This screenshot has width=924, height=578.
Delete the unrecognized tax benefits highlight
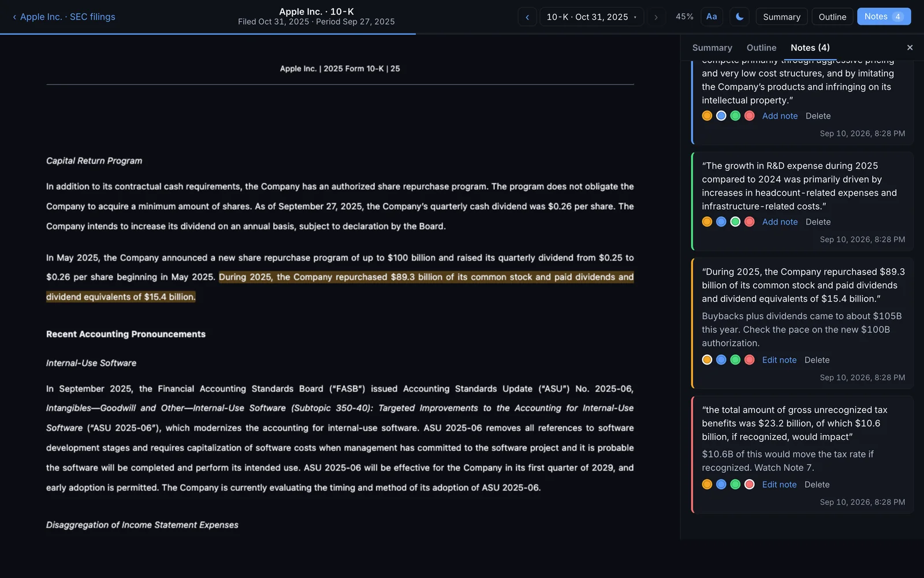tap(817, 484)
